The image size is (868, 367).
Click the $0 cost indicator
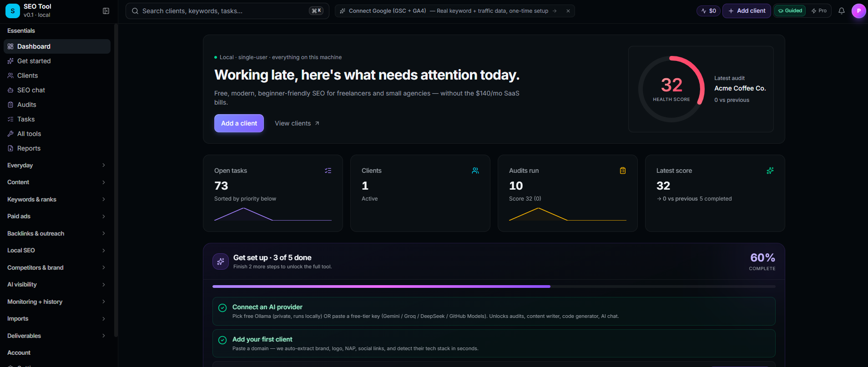(708, 11)
